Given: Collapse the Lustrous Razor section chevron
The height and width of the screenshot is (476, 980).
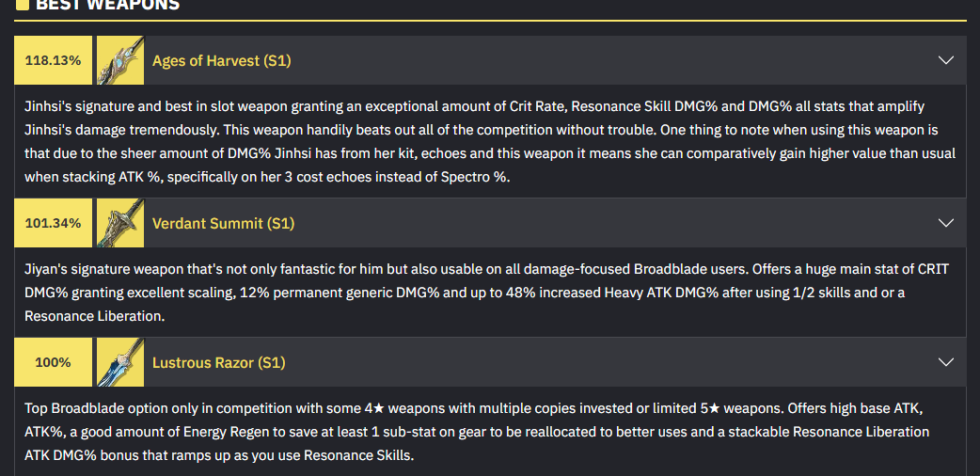Looking at the screenshot, I should 945,362.
